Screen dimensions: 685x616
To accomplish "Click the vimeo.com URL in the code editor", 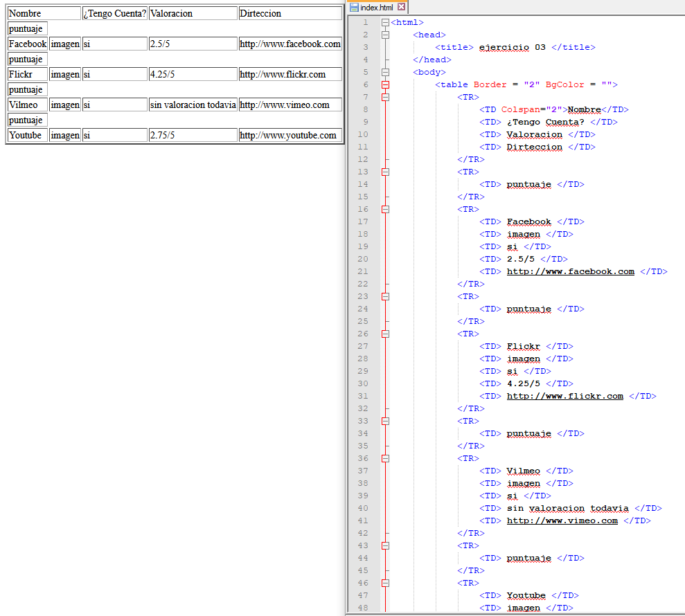I will [562, 520].
